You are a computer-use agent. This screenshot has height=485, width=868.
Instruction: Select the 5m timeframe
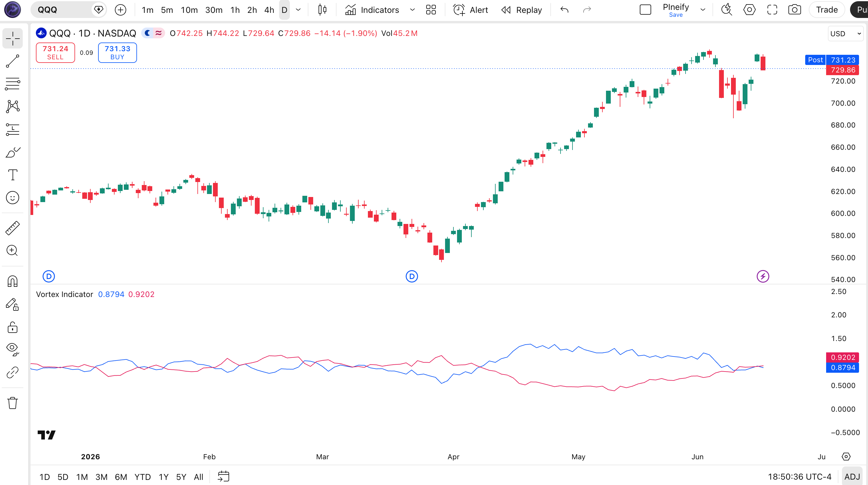pyautogui.click(x=167, y=10)
